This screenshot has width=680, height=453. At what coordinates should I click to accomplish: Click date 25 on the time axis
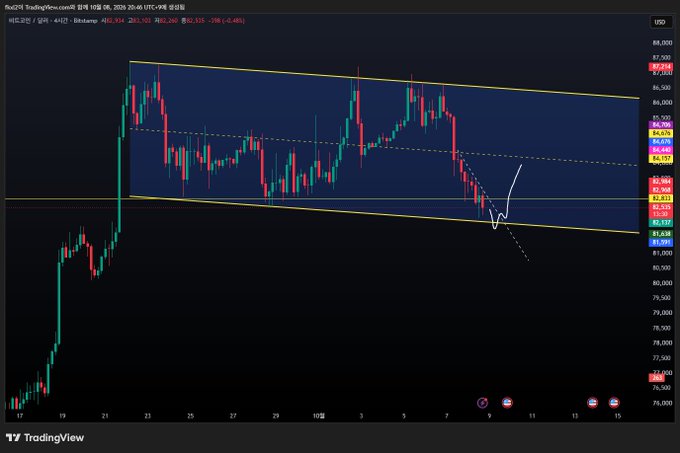(190, 416)
